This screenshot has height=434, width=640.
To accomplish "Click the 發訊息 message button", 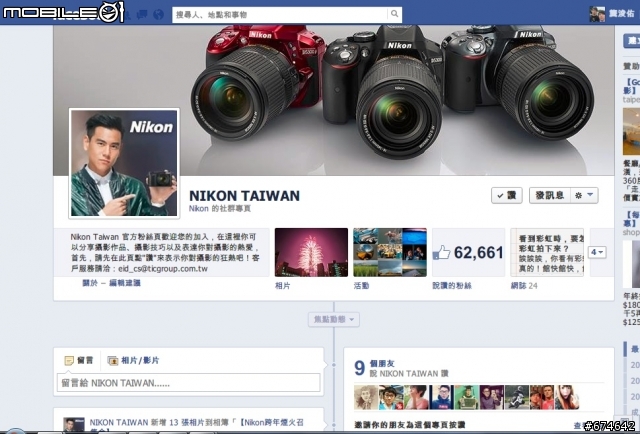I will 550,196.
